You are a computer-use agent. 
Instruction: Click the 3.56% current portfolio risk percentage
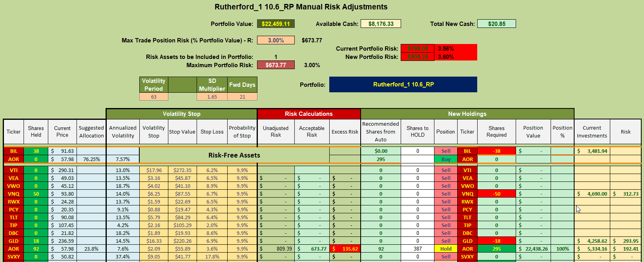(446, 49)
